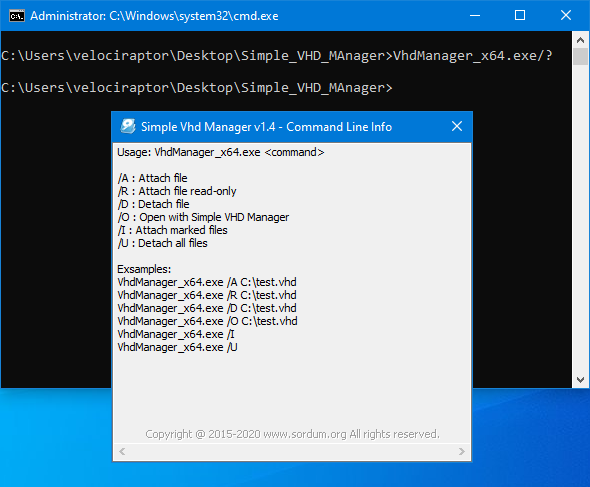Click the 'VhdManager_x64.exe/?' command line in cmd
590x487 pixels.
pos(277,56)
